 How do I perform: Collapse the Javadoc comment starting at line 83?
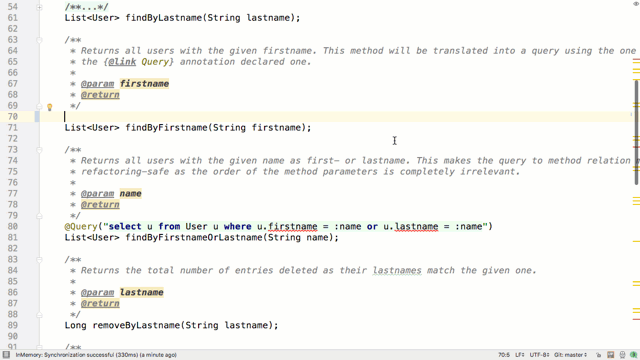pos(39,260)
